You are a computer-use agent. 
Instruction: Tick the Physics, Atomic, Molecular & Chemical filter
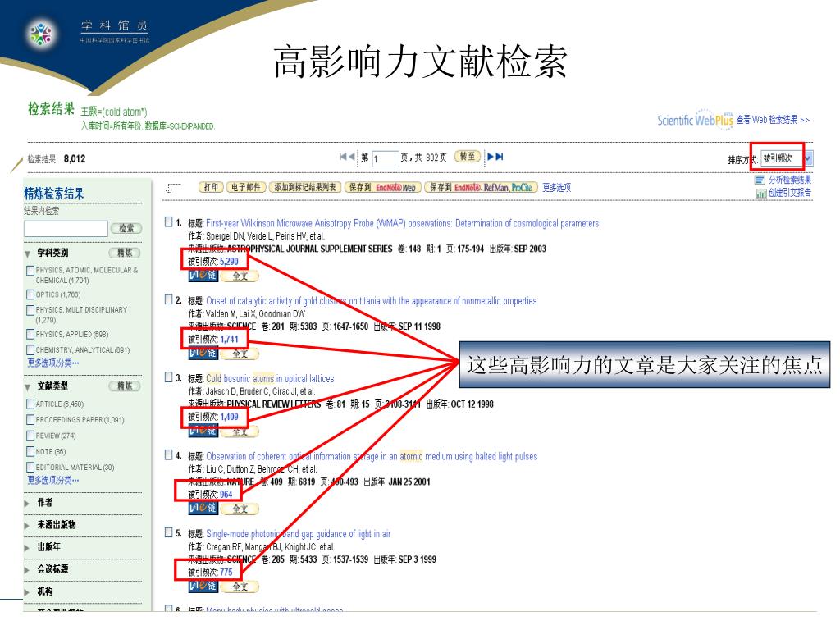tap(30, 271)
